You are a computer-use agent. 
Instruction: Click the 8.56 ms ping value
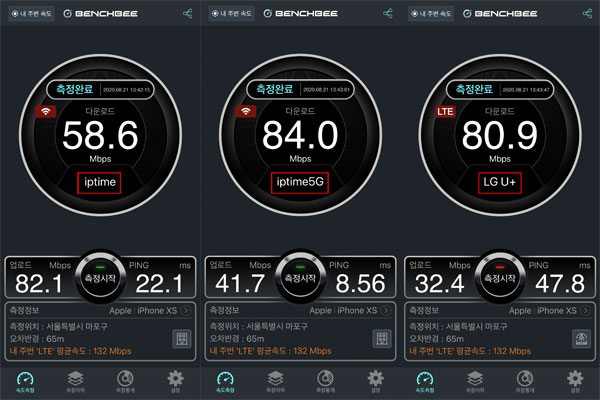pyautogui.click(x=360, y=284)
